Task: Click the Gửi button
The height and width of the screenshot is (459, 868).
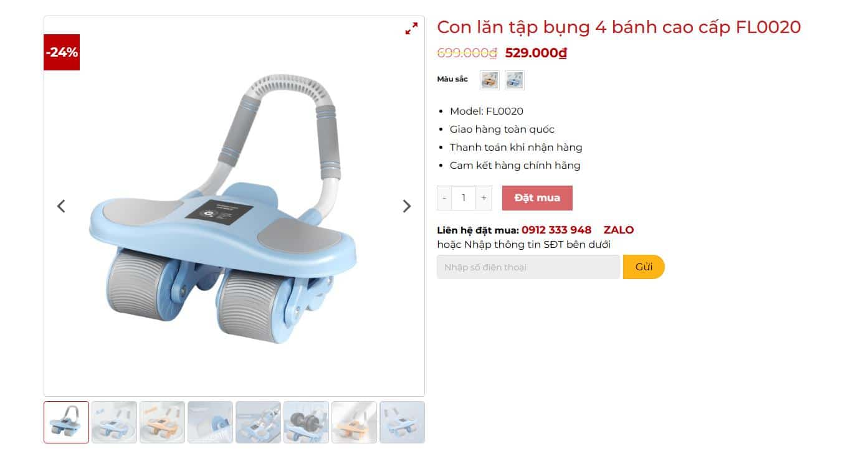Action: coord(644,267)
